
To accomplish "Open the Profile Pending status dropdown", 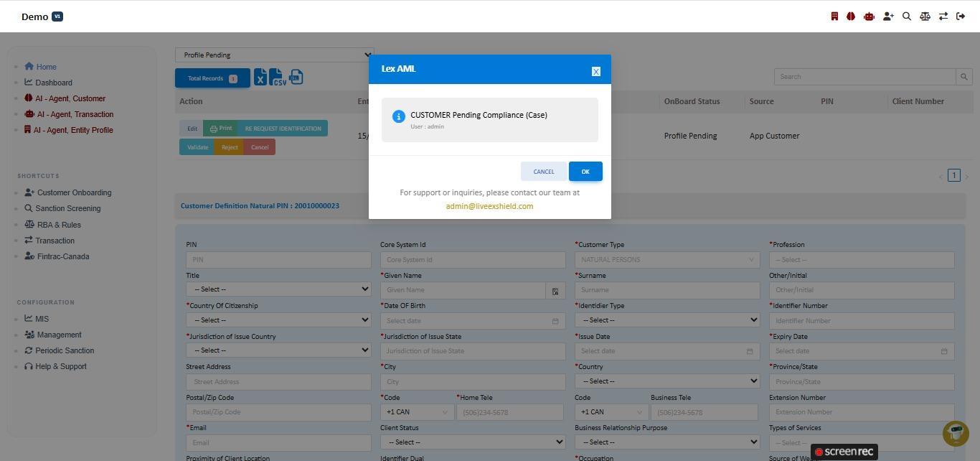I will click(274, 55).
